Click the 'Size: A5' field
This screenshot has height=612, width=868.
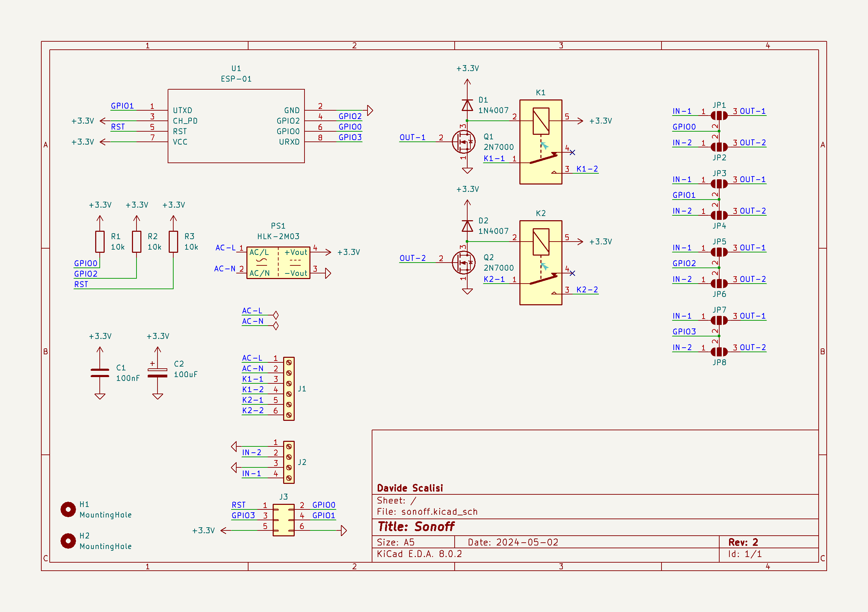396,542
